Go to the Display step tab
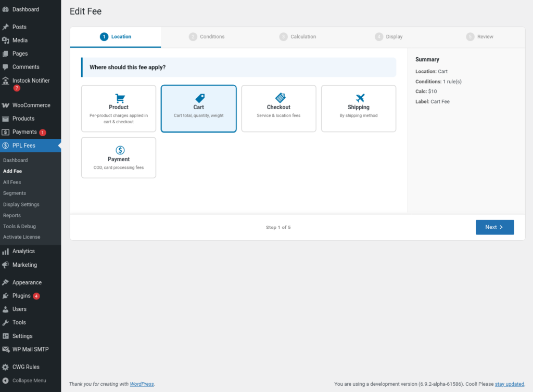The height and width of the screenshot is (392, 533). (x=388, y=37)
